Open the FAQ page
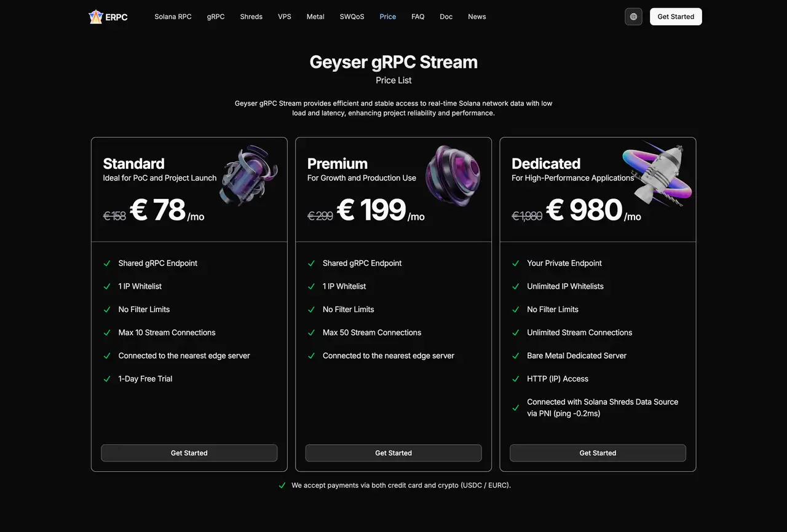Screen dimensions: 787x532 point(417,17)
